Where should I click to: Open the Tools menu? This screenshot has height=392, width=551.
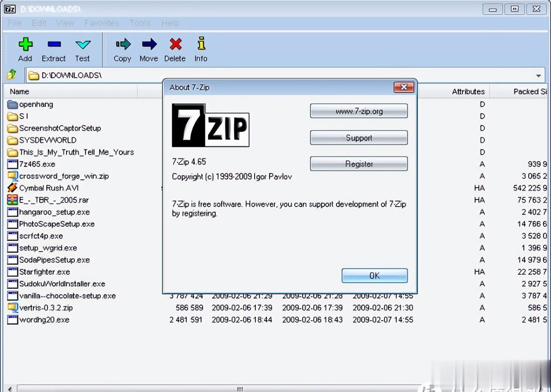[140, 23]
